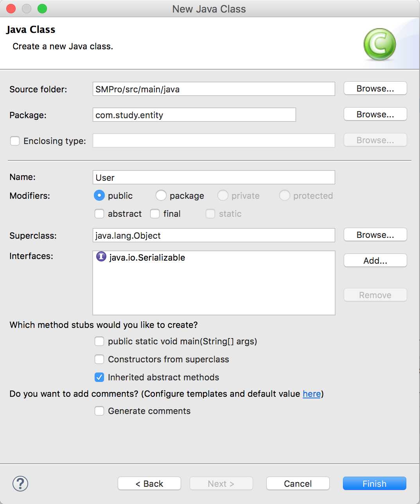420x504 pixels.
Task: Enable the Enclosing type checkbox
Action: tap(15, 141)
